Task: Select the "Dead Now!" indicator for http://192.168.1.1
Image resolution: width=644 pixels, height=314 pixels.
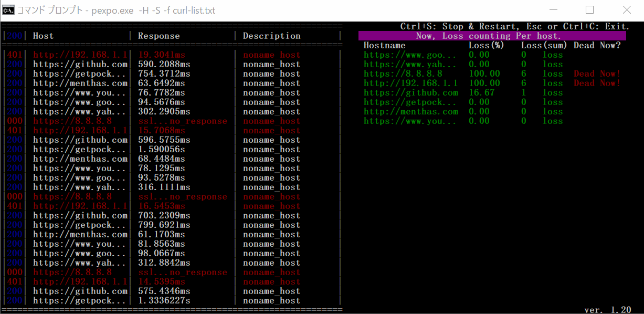Action: tap(597, 83)
